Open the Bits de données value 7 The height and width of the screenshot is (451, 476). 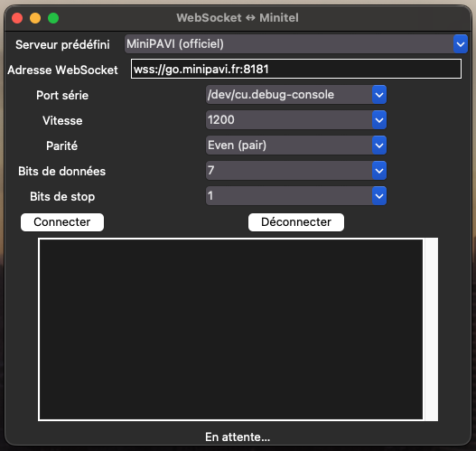[x=296, y=171]
